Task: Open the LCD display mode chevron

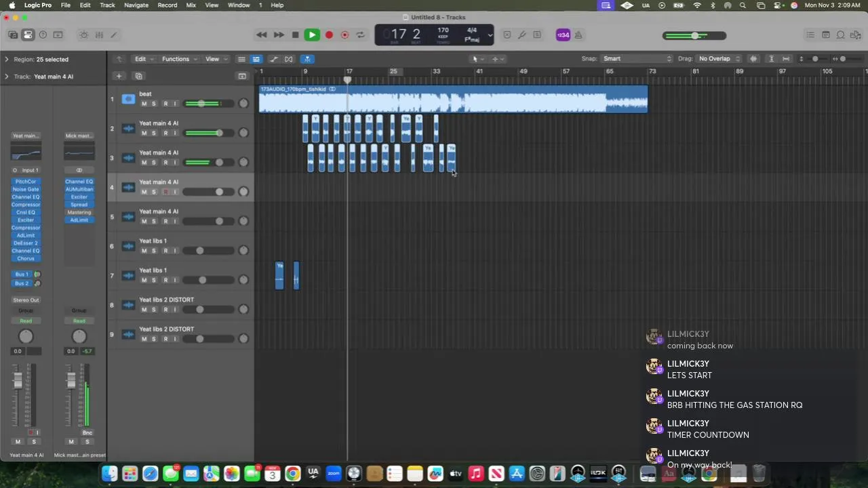Action: [x=490, y=35]
